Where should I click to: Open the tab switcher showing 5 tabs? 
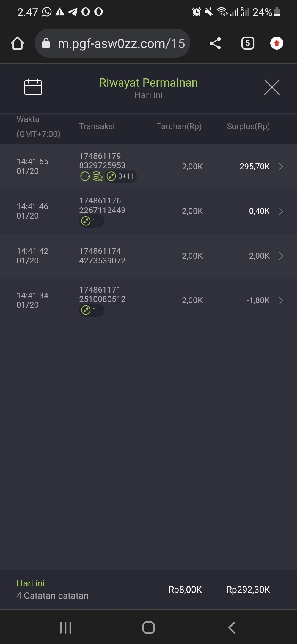point(248,43)
